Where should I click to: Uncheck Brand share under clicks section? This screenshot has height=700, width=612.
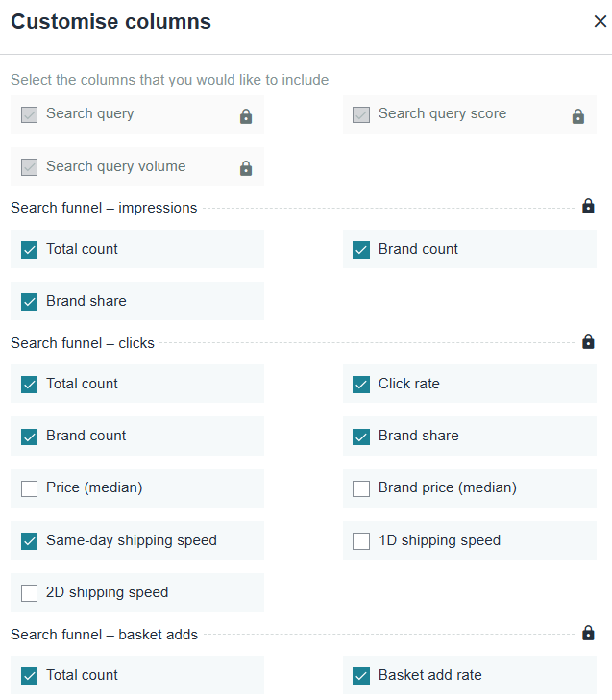(x=361, y=437)
